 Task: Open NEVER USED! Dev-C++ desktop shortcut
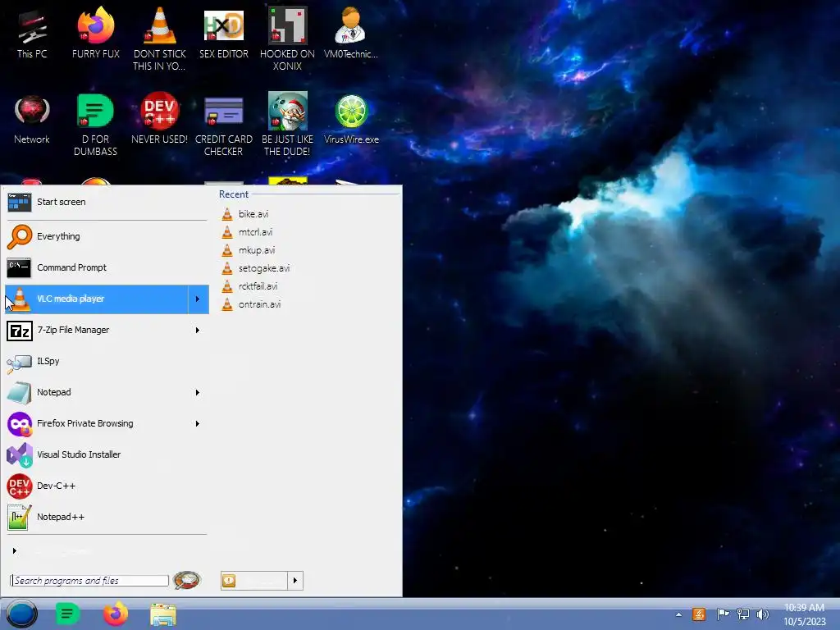(159, 119)
